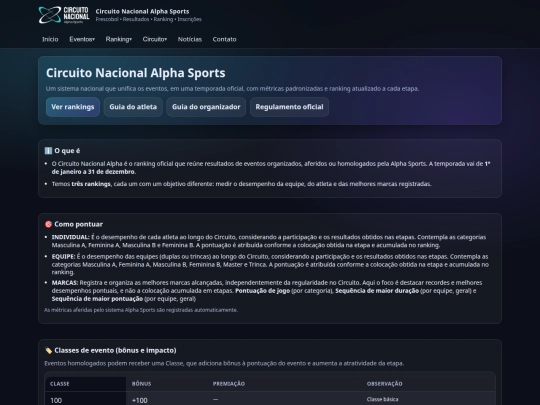This screenshot has height=405, width=540.
Task: Click the Ver rankings button
Action: 73,107
